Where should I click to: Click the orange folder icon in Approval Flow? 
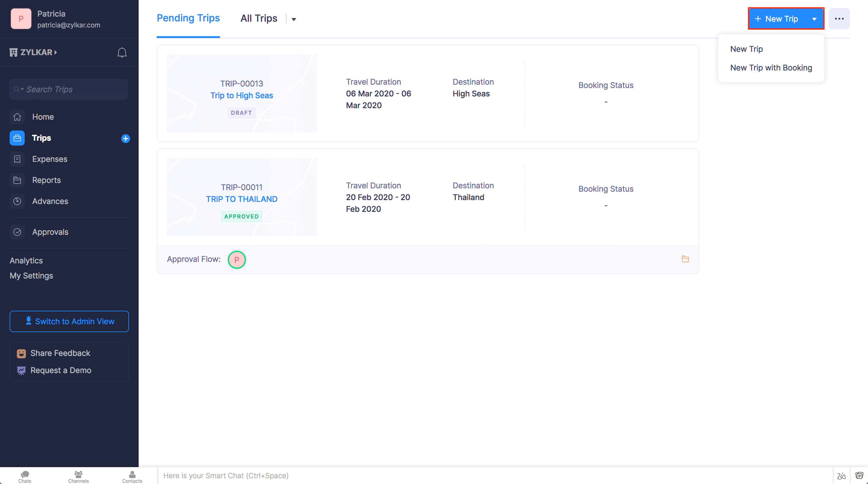click(685, 259)
